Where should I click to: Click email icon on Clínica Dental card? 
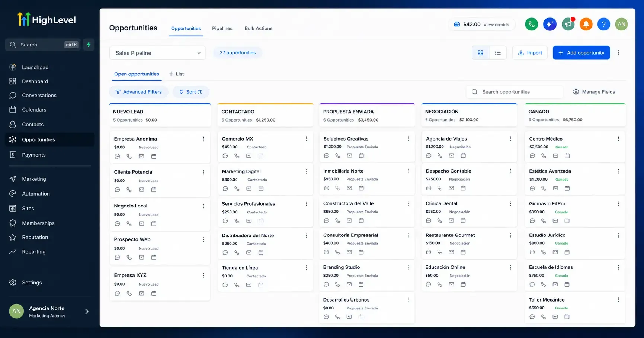(x=451, y=220)
